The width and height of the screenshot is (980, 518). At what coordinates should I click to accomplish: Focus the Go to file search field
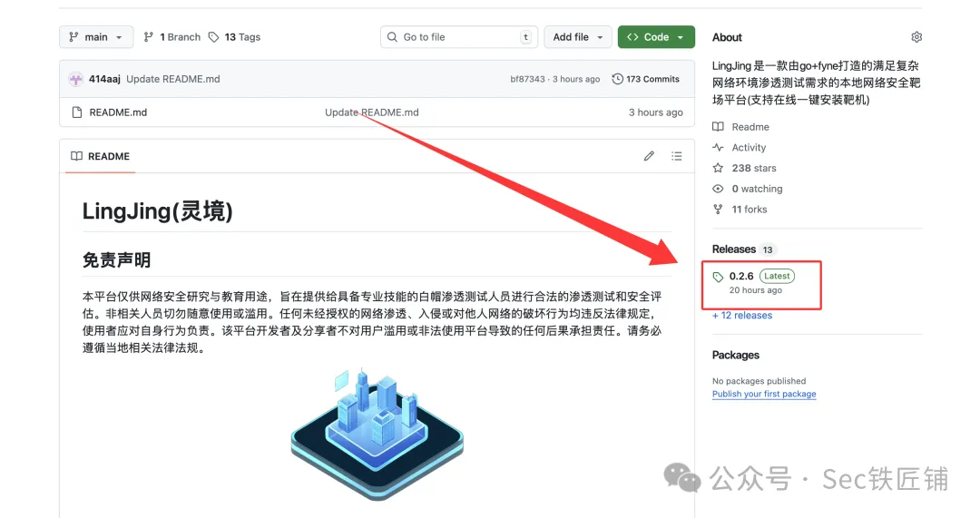pyautogui.click(x=459, y=37)
